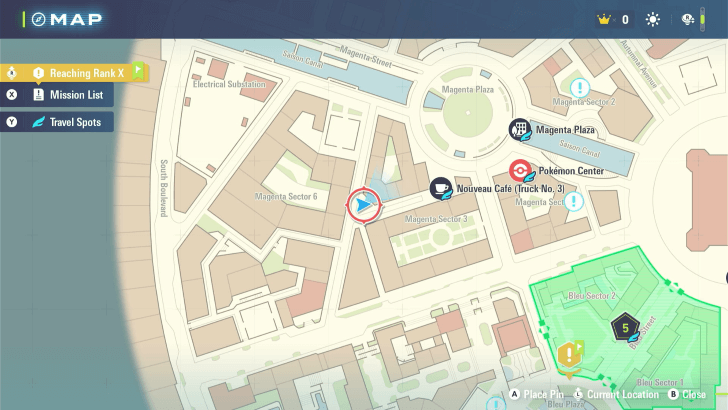This screenshot has height=410, width=728.
Task: Select the Nouveau Café coffee cup icon
Action: [440, 188]
